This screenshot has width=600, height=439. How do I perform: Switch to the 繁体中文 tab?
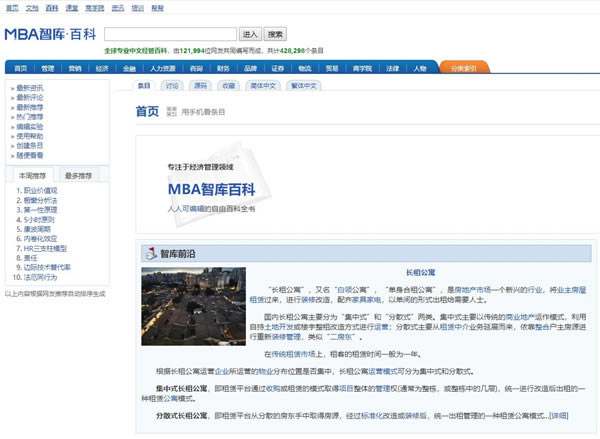coord(303,86)
